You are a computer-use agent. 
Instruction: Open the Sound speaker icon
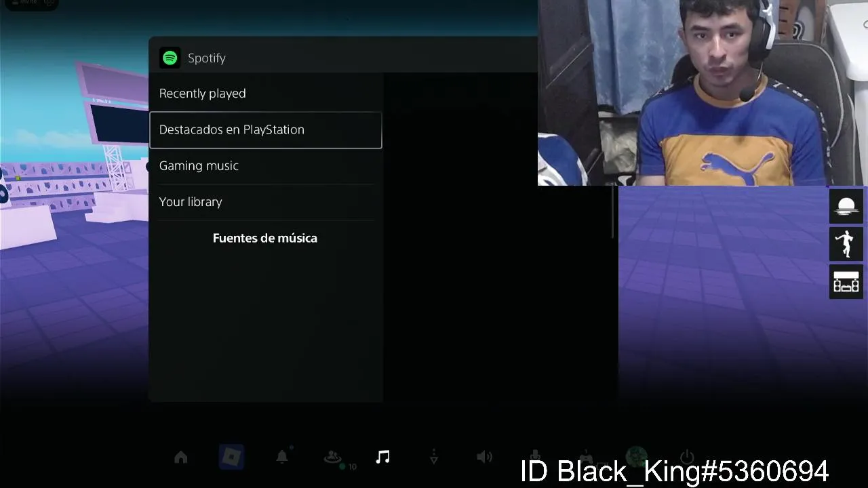(484, 457)
